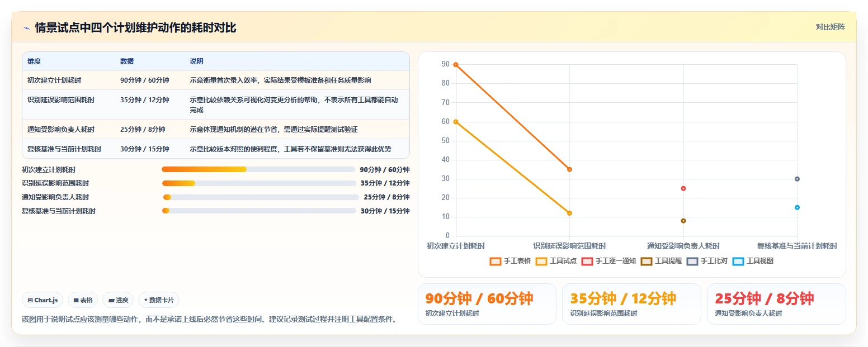The image size is (868, 347).
Task: Click the 手工表格 data point at 35
Action: pyautogui.click(x=569, y=169)
